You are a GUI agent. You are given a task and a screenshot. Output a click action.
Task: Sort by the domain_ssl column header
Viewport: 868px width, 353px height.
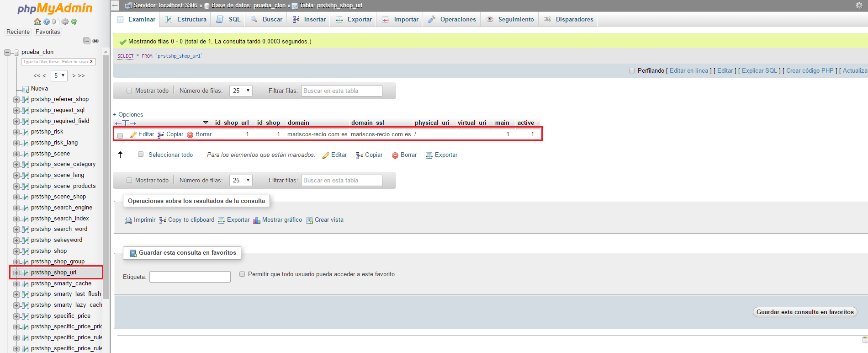[x=367, y=123]
